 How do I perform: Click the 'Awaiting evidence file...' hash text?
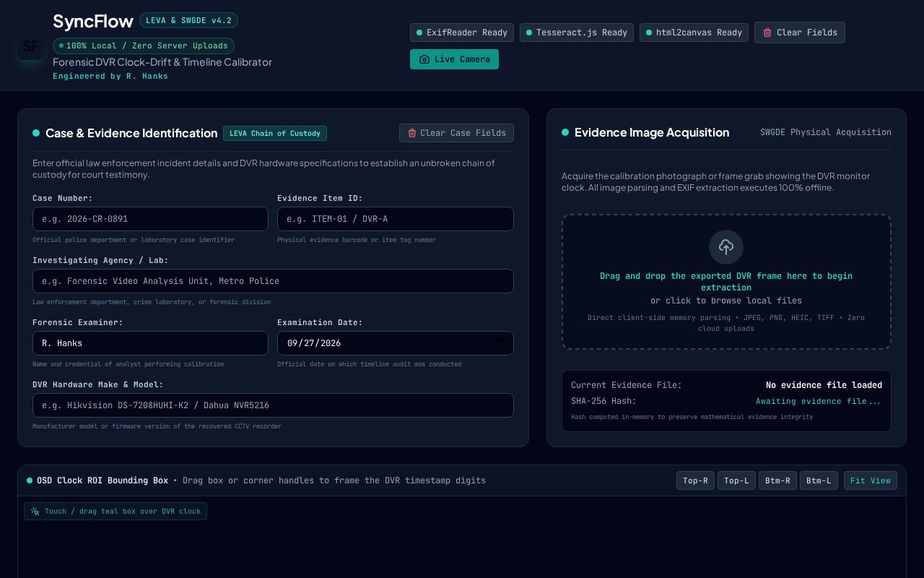819,401
